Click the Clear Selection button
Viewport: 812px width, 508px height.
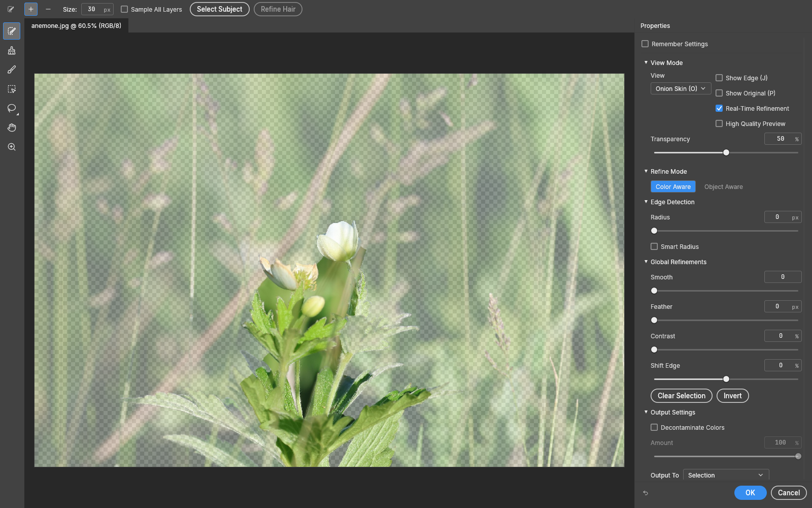681,396
